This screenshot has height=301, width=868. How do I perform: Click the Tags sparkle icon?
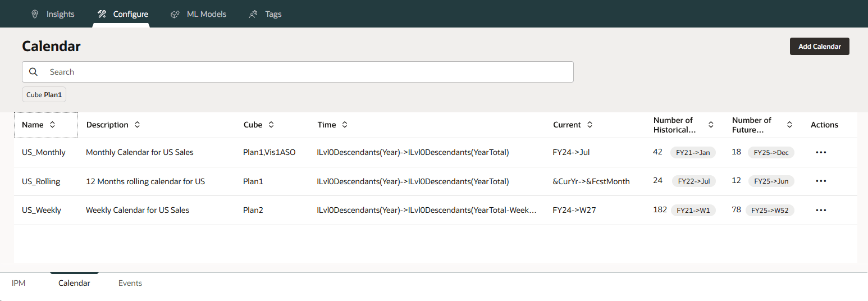pos(253,14)
